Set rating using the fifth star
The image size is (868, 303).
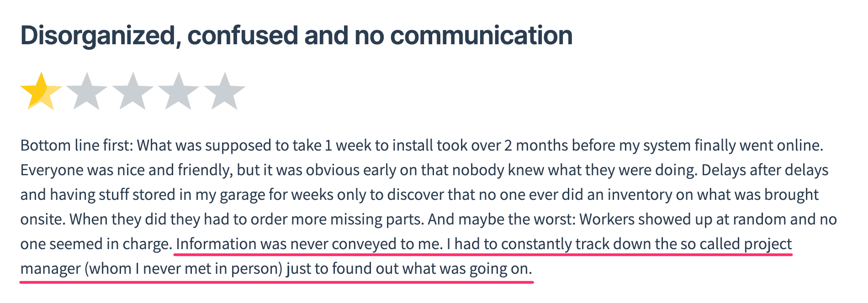224,91
